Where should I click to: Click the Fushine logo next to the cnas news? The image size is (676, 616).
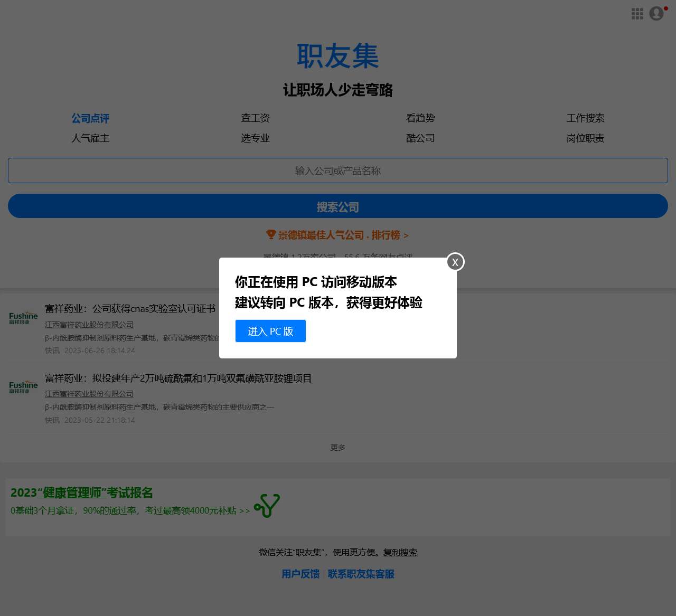pyautogui.click(x=23, y=317)
